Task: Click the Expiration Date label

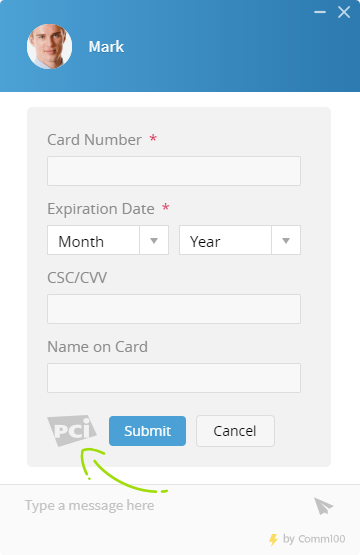Action: 101,209
